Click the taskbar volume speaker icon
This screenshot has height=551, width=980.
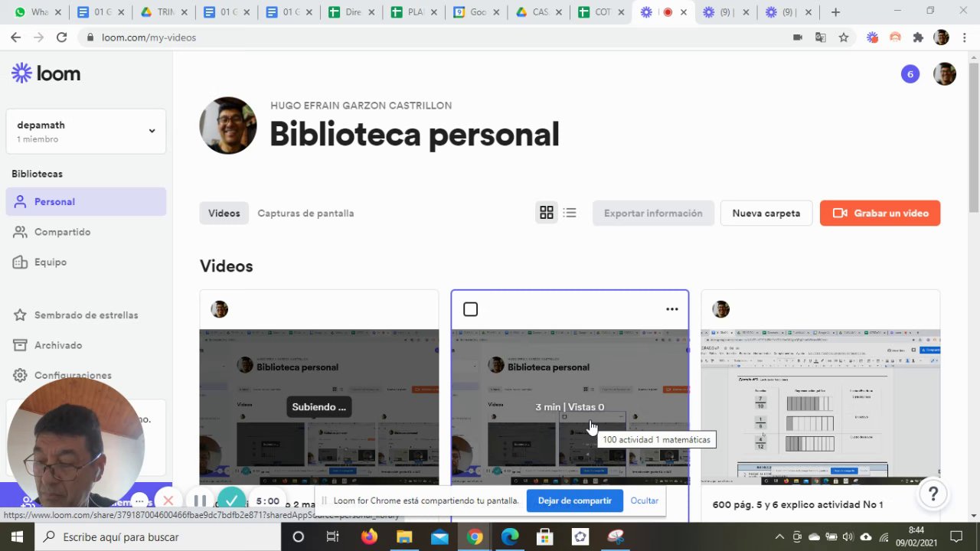[x=848, y=537]
